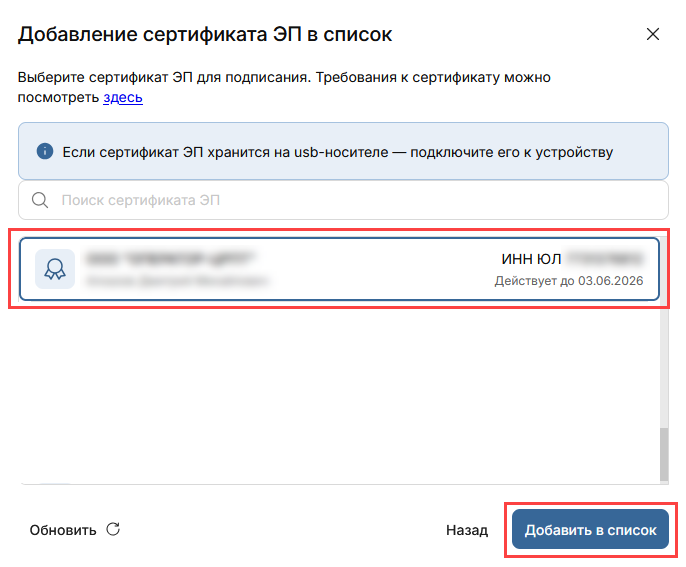Click the circular arrow refresh icon

click(113, 529)
